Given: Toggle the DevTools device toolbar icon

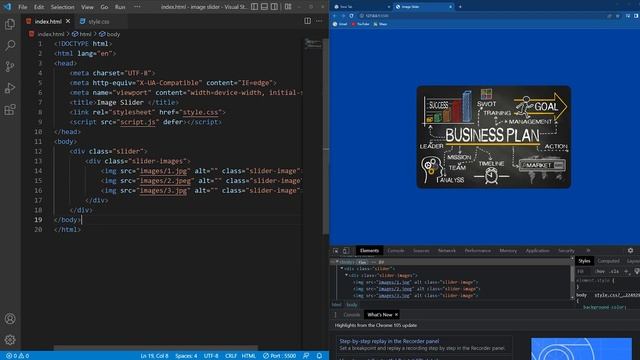Looking at the screenshot, I should [x=346, y=251].
